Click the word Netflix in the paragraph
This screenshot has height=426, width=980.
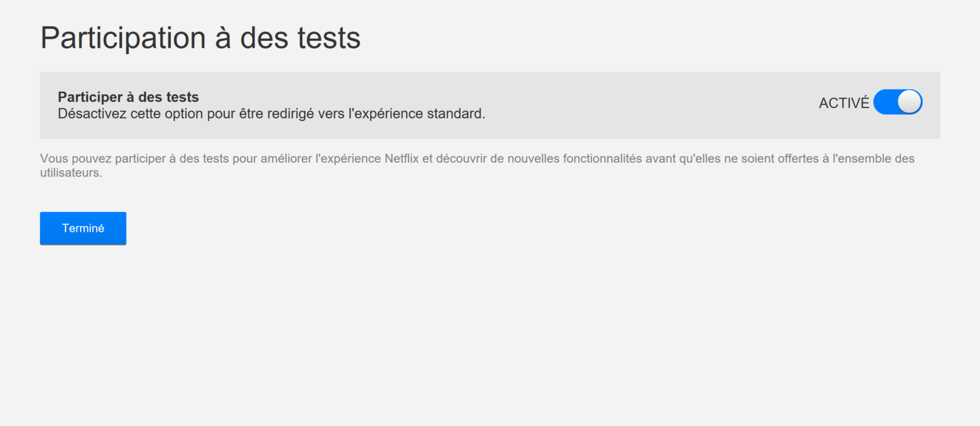(401, 159)
